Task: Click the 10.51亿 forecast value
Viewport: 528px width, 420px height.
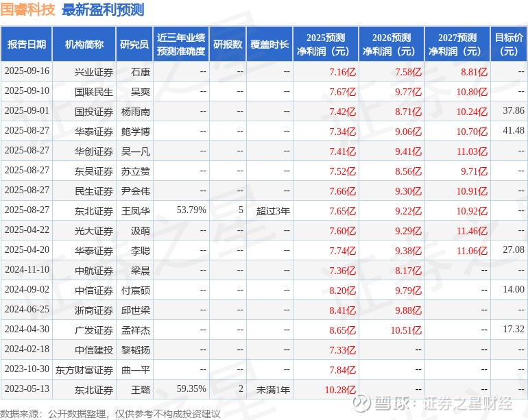Action: [x=406, y=330]
